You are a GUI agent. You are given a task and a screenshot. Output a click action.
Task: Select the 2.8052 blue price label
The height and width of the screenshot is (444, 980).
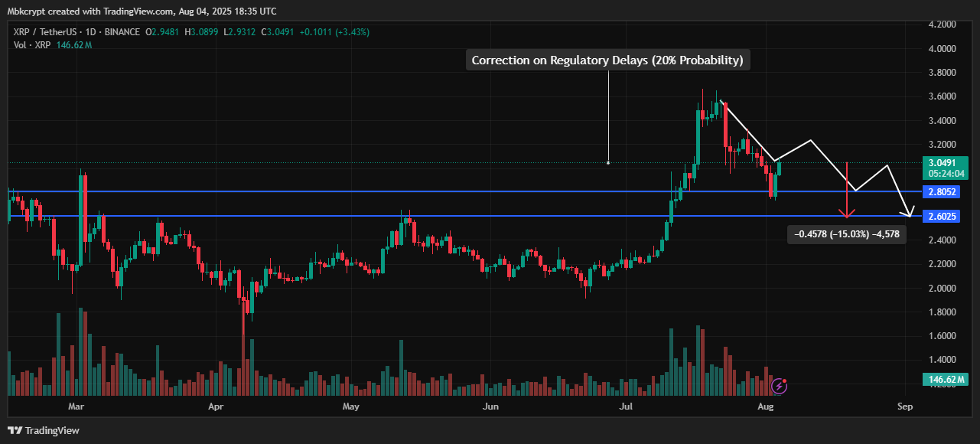943,191
